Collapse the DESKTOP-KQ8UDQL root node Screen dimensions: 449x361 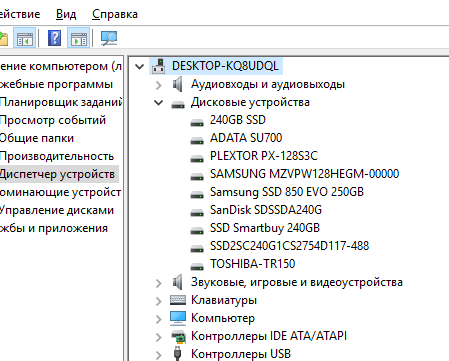[140, 67]
